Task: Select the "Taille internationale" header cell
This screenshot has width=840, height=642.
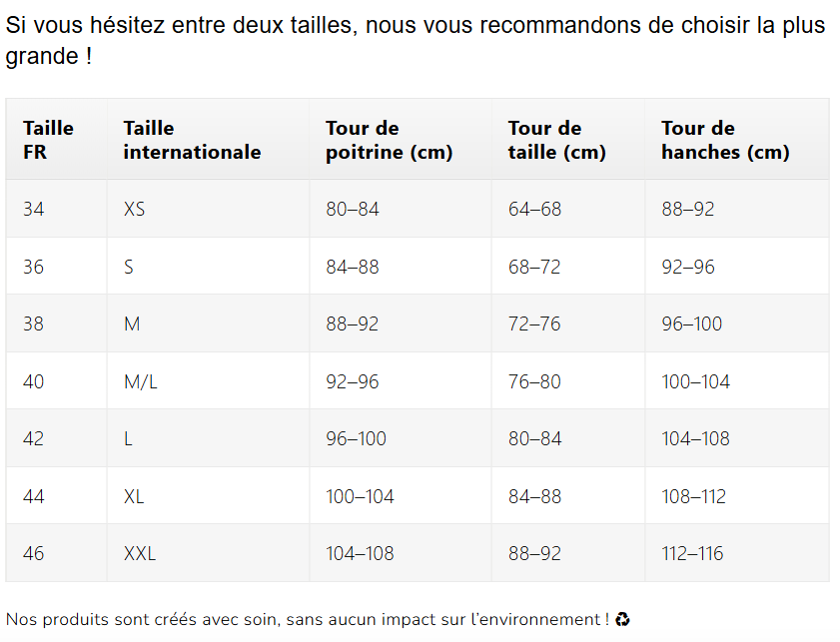Action: [x=192, y=140]
